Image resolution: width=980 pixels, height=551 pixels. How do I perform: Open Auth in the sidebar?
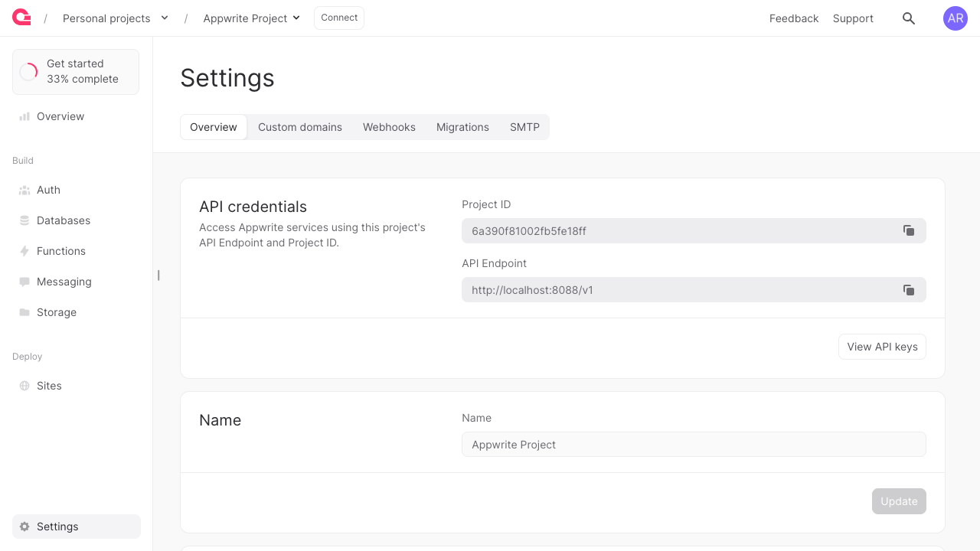(77, 190)
